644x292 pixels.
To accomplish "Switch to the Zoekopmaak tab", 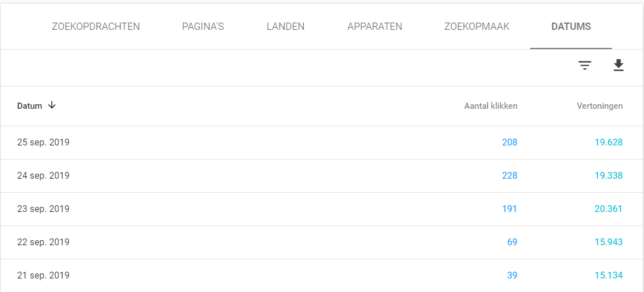I will coord(477,26).
